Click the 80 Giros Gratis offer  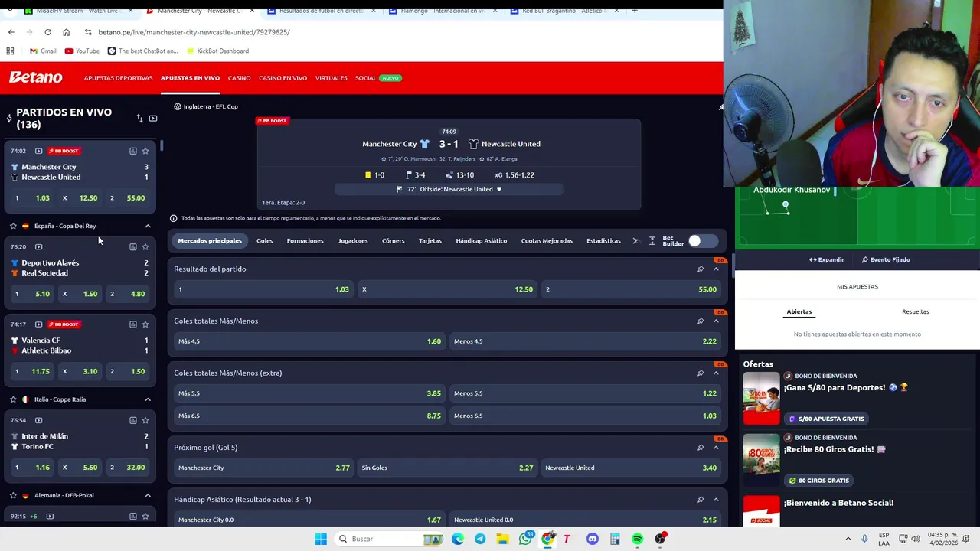point(818,481)
